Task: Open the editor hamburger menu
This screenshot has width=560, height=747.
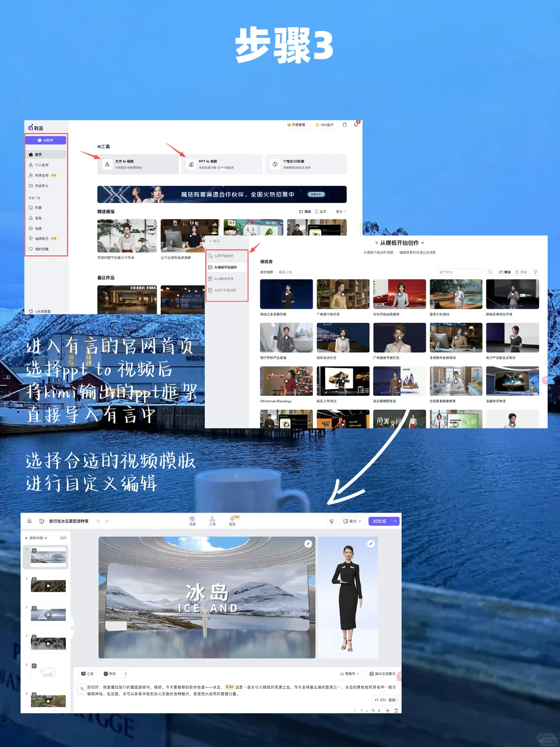Action: [x=29, y=521]
